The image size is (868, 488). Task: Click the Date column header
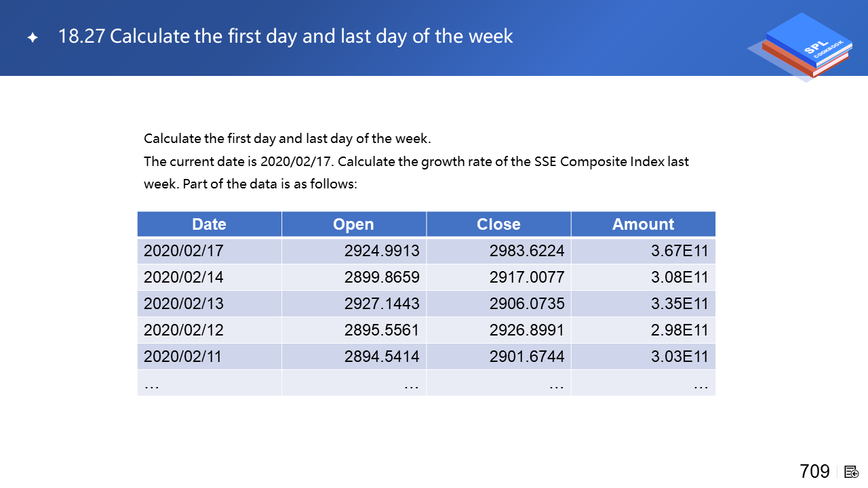pyautogui.click(x=209, y=224)
